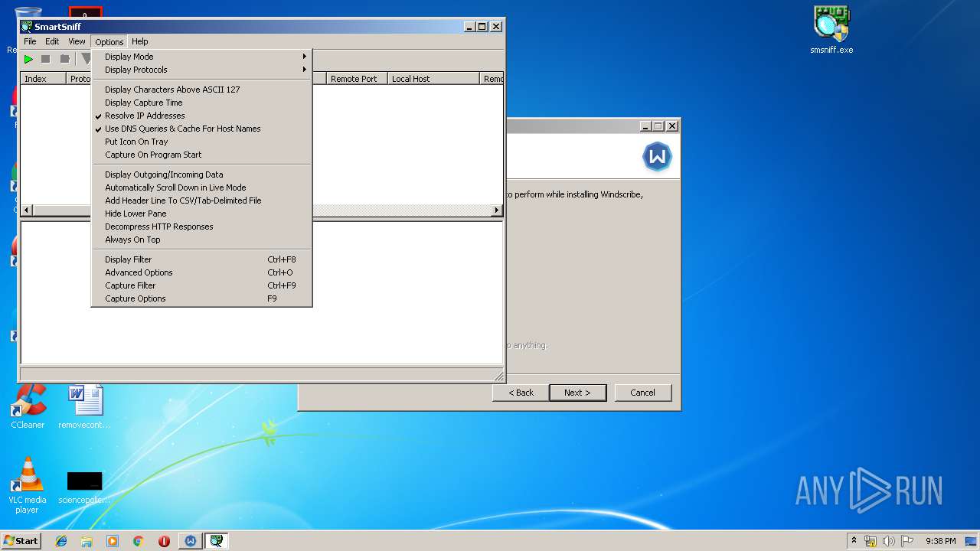The height and width of the screenshot is (551, 980).
Task: Click the network tray icon
Action: point(871,541)
